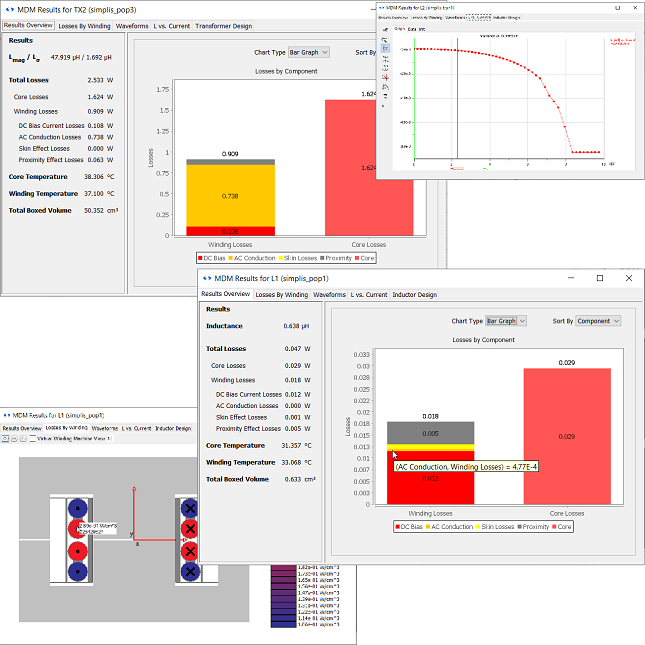Maximize the MDM Results for L1 window
Viewport: 645px width, 645px height.
click(599, 277)
